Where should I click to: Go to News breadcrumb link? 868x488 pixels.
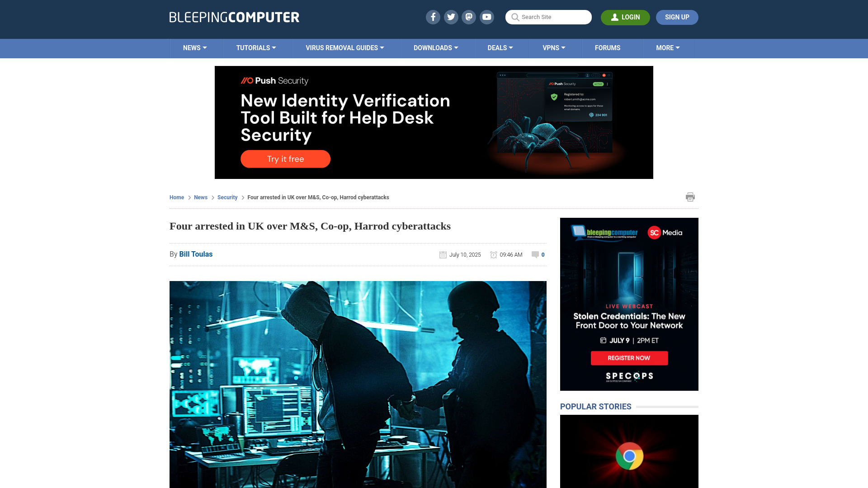201,197
